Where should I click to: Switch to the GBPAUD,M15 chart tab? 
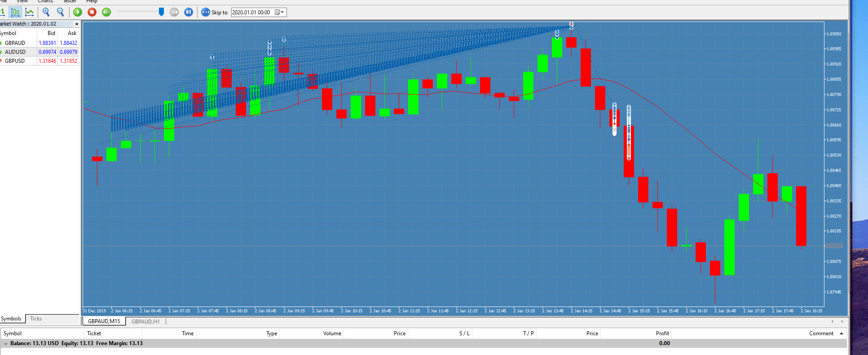point(104,321)
